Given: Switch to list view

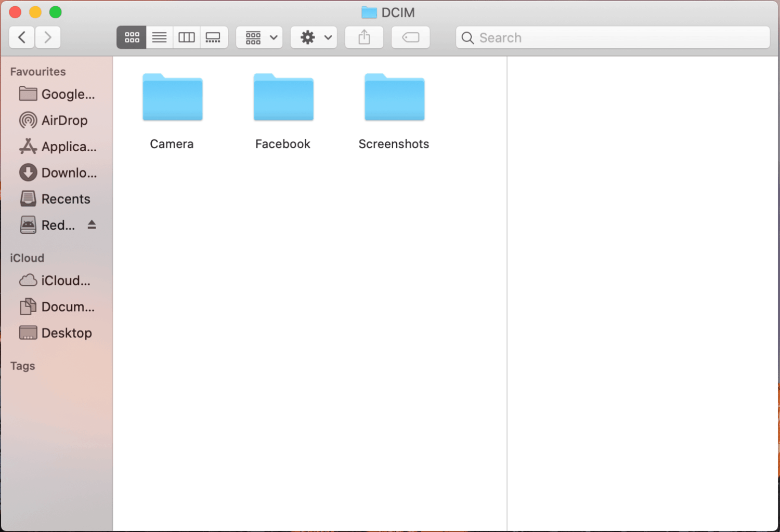Looking at the screenshot, I should tap(159, 37).
